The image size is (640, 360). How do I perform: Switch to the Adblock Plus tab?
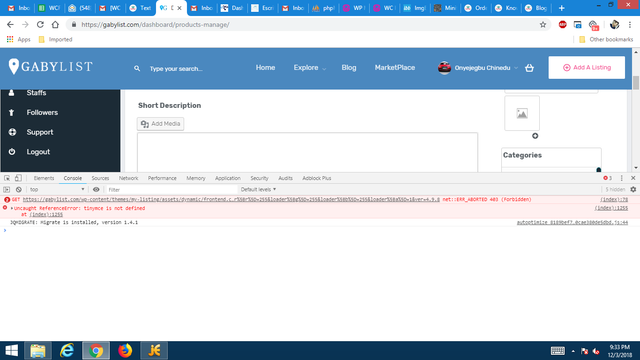pyautogui.click(x=317, y=178)
